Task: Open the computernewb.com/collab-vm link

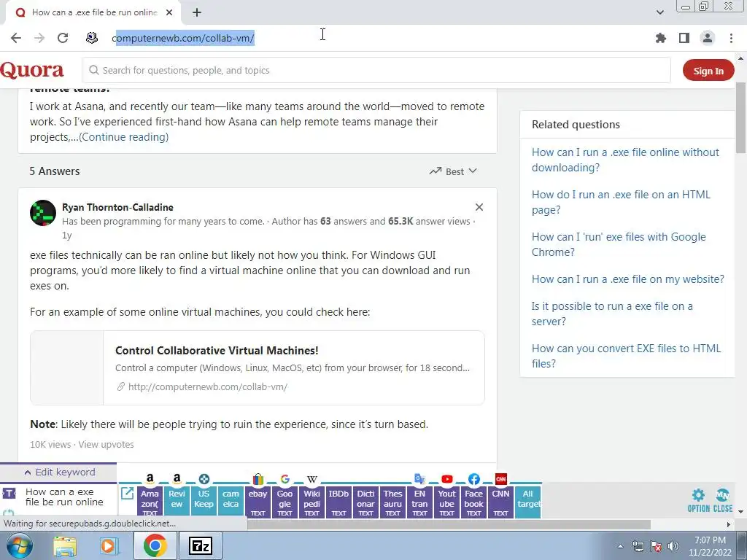Action: coord(208,386)
